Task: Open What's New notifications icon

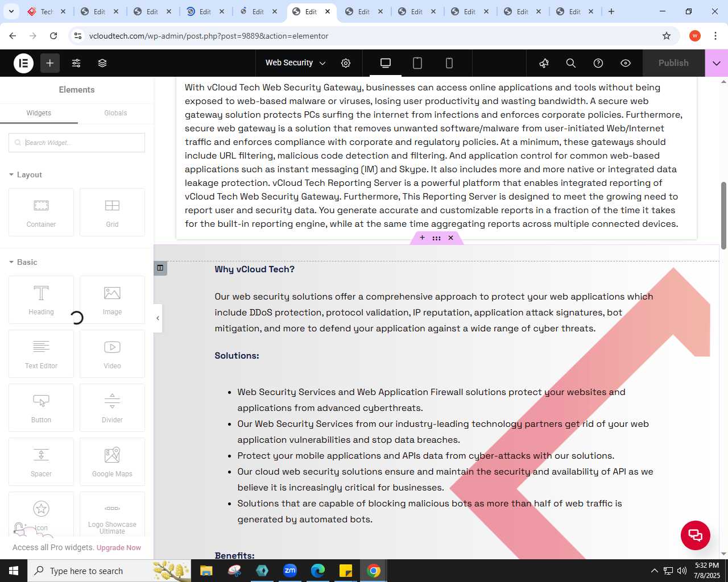Action: click(544, 63)
